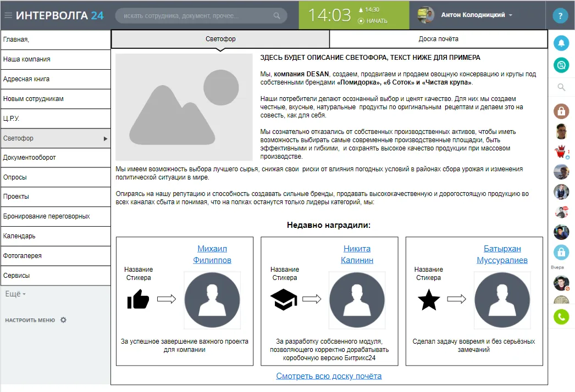The image size is (575, 392).
Task: Switch to the Доска почёта tab
Action: 438,39
